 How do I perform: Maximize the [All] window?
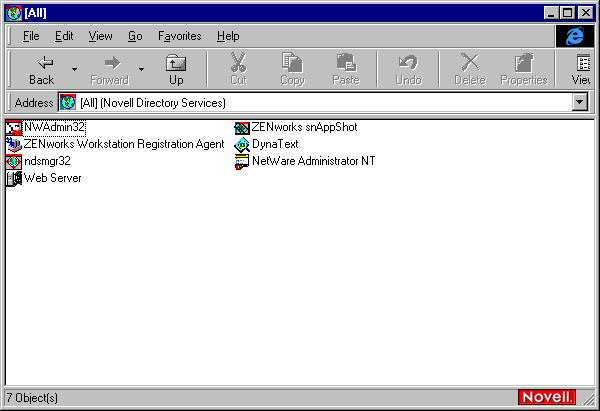tap(567, 13)
